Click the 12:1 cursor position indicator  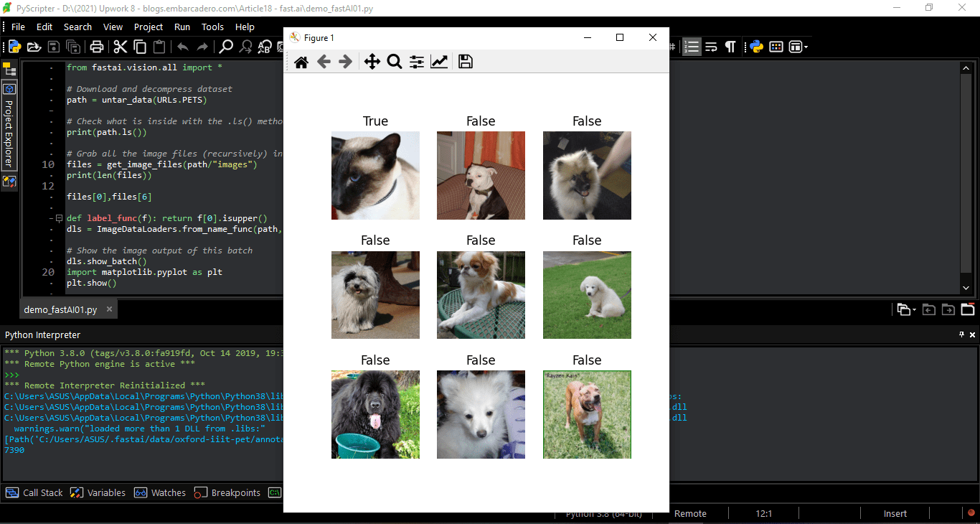tap(764, 513)
